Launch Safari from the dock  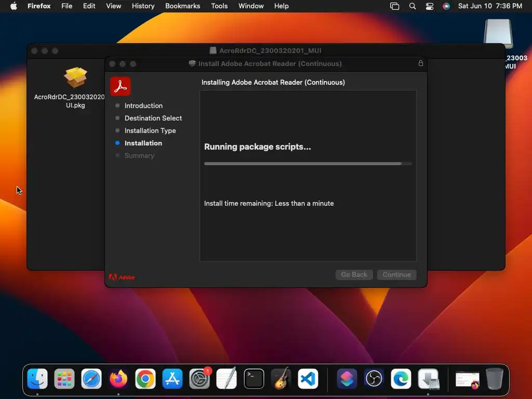click(x=91, y=379)
